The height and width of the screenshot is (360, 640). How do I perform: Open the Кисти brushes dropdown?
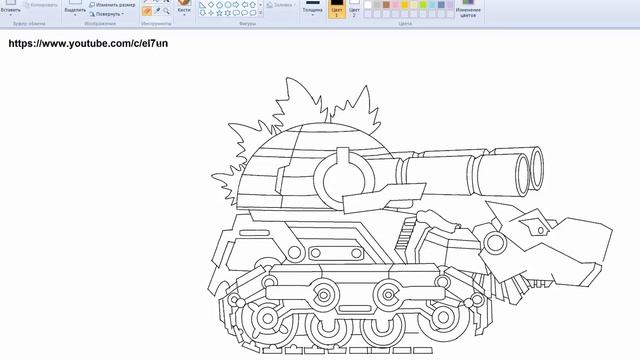tap(184, 15)
